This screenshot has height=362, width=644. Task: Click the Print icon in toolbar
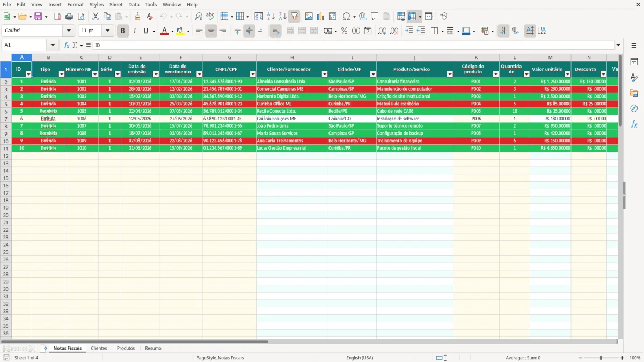click(x=69, y=17)
